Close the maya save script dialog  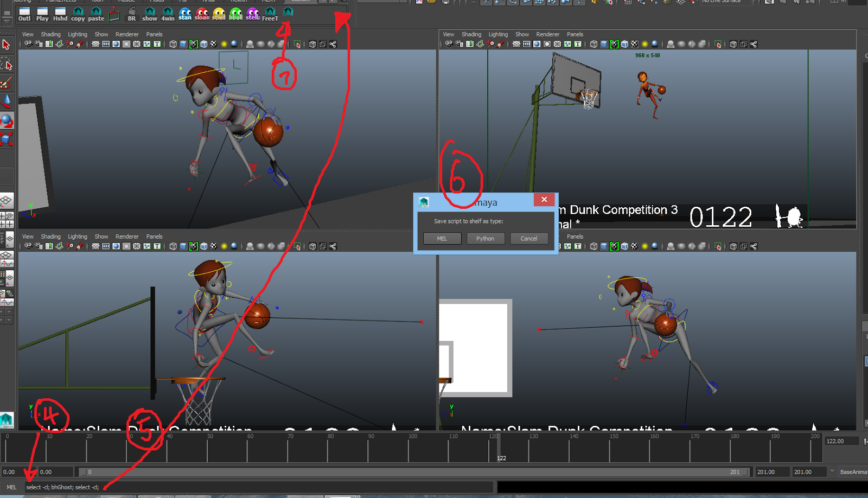click(x=544, y=200)
